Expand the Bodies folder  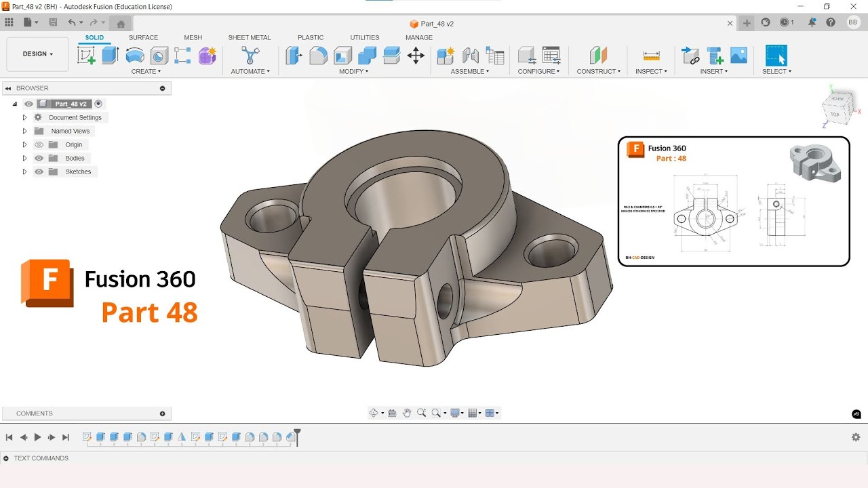coord(24,158)
